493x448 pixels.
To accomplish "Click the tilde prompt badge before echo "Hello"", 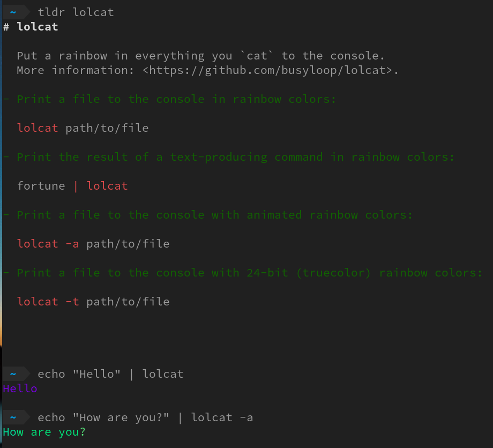I will [x=13, y=374].
